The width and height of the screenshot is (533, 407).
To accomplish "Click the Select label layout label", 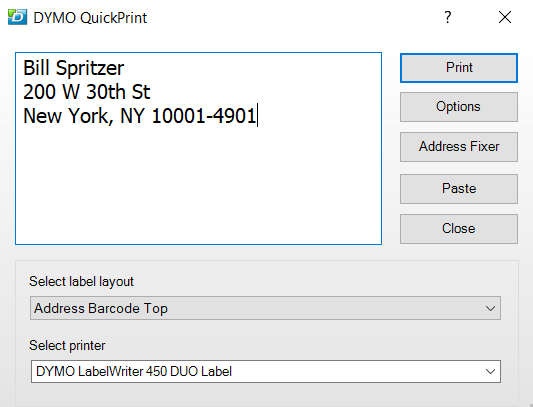I will (x=81, y=282).
